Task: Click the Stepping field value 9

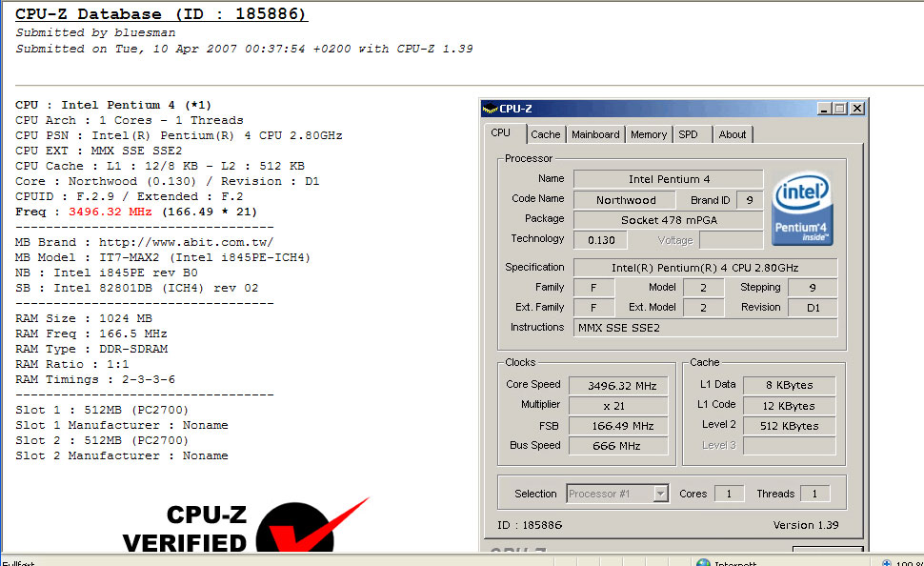Action: click(x=813, y=288)
